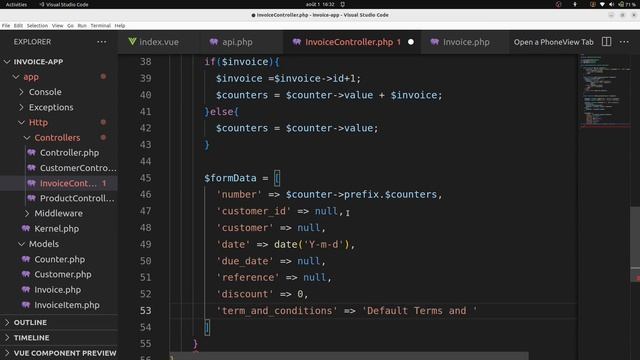Open the Help menu
Viewport: 640px width, 360px height.
120,25
